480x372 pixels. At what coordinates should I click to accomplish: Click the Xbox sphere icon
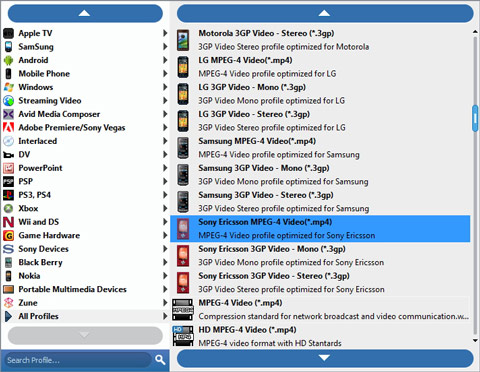[x=8, y=209]
